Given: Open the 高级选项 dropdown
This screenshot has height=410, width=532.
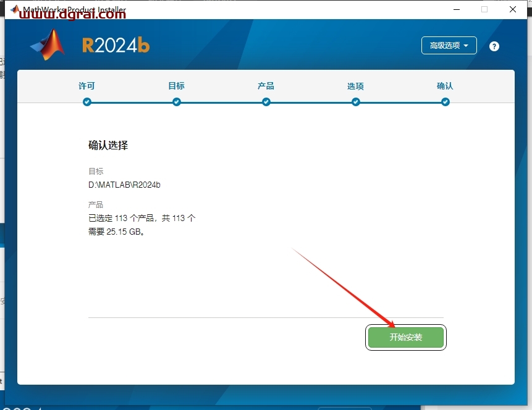Looking at the screenshot, I should click(x=449, y=45).
